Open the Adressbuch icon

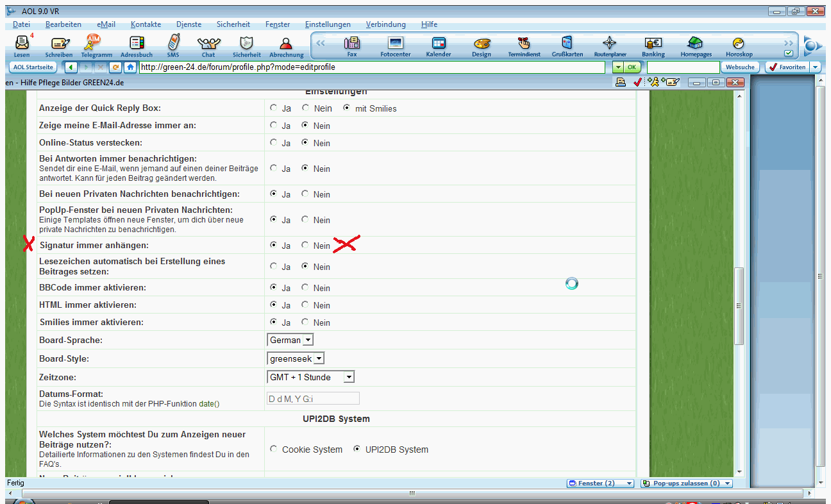click(137, 45)
